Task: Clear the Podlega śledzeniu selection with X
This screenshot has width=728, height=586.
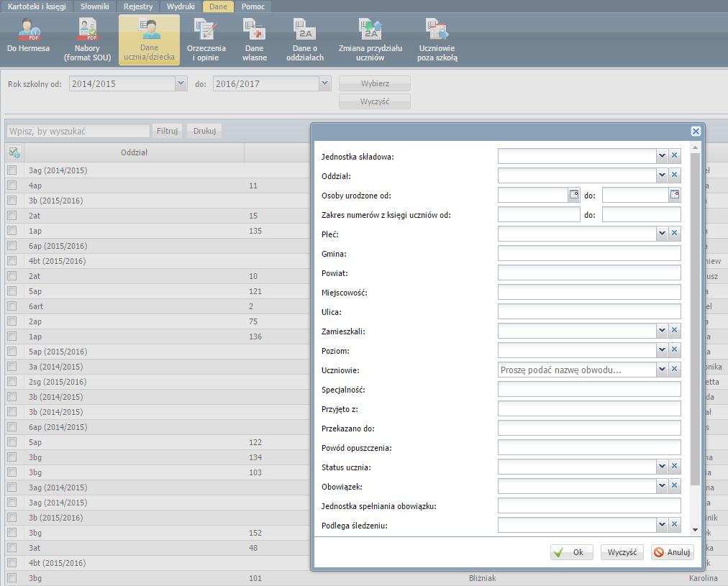Action: (x=675, y=525)
